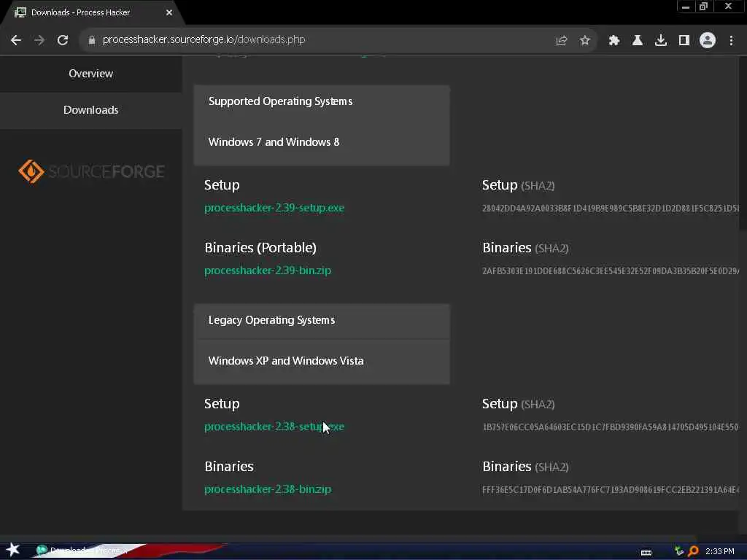Download processhacker-2.38-bin.zip

click(x=267, y=489)
